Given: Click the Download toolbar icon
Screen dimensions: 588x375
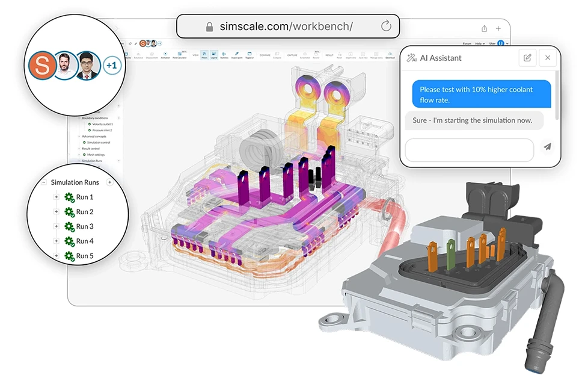Looking at the screenshot, I should click(390, 55).
